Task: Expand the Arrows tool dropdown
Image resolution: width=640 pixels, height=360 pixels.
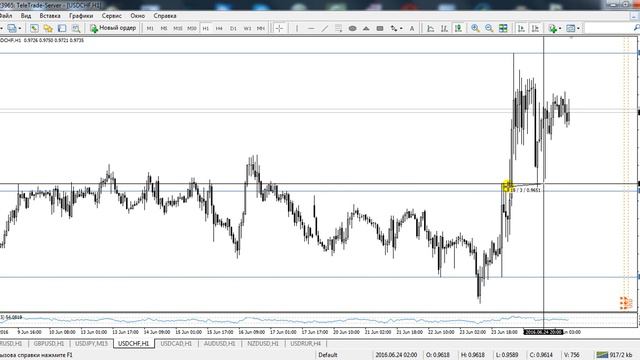Action: point(401,28)
